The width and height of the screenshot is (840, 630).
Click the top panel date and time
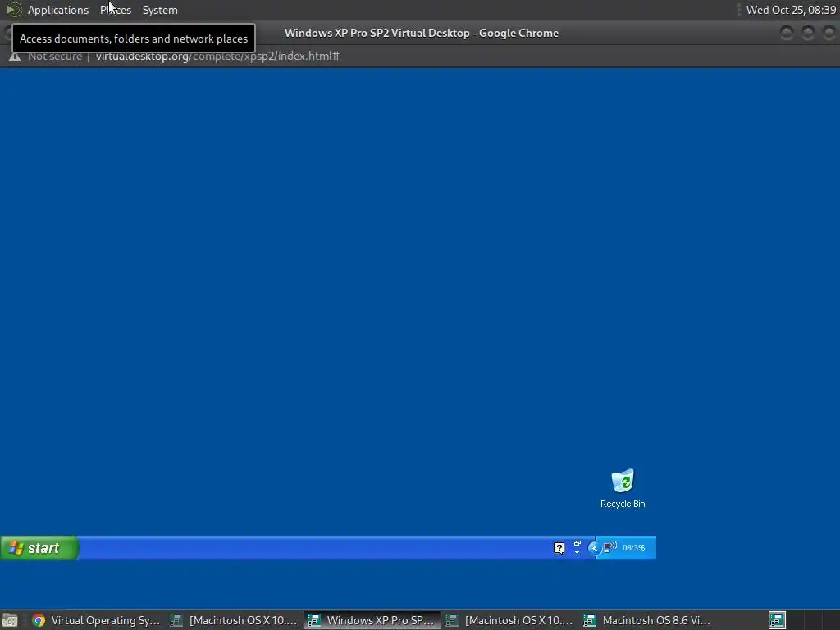(791, 10)
